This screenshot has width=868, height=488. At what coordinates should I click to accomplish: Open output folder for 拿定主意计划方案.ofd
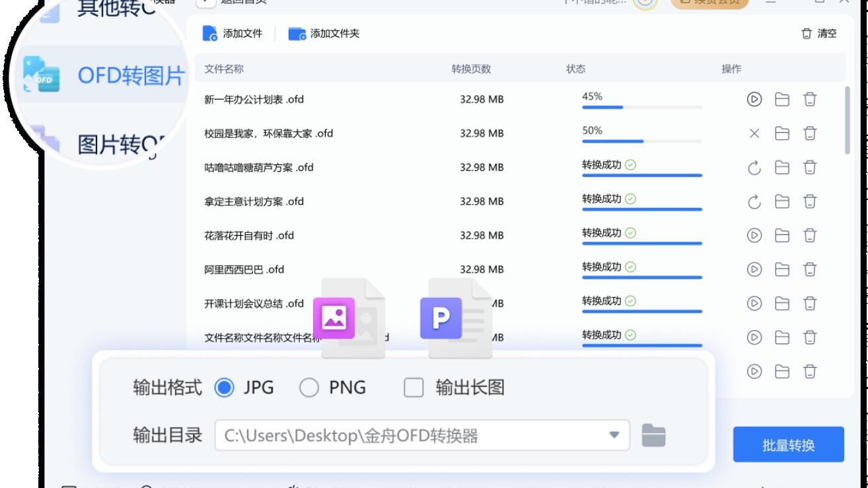(781, 201)
